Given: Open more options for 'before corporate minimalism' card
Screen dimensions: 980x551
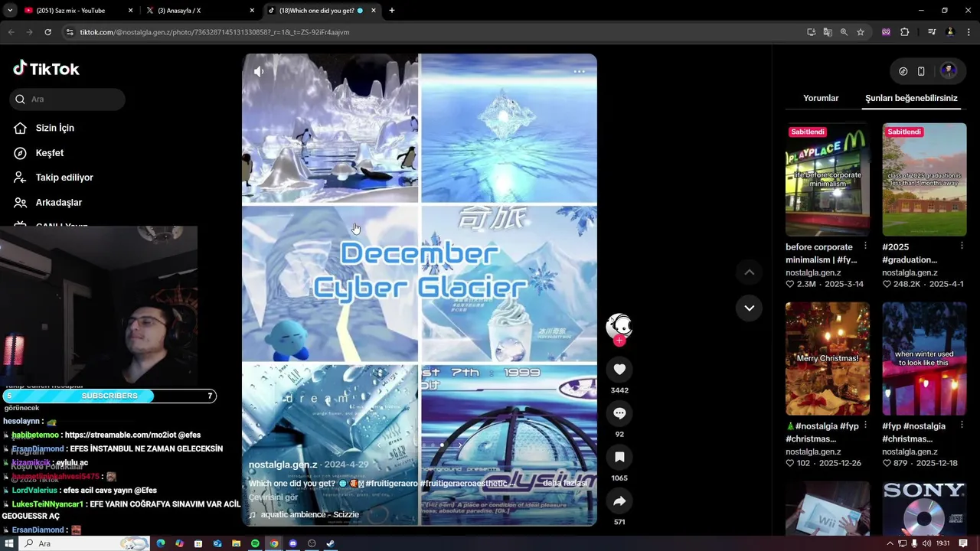Looking at the screenshot, I should 865,246.
